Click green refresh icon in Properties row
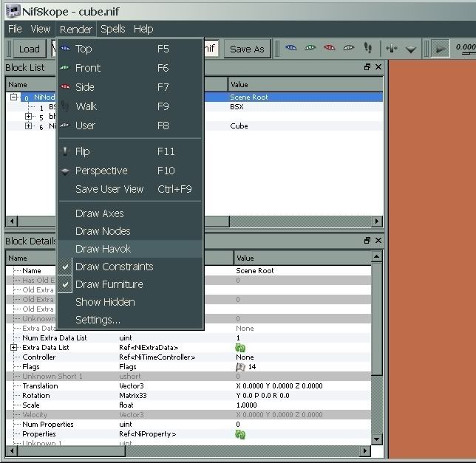This screenshot has width=476, height=463. coord(240,434)
